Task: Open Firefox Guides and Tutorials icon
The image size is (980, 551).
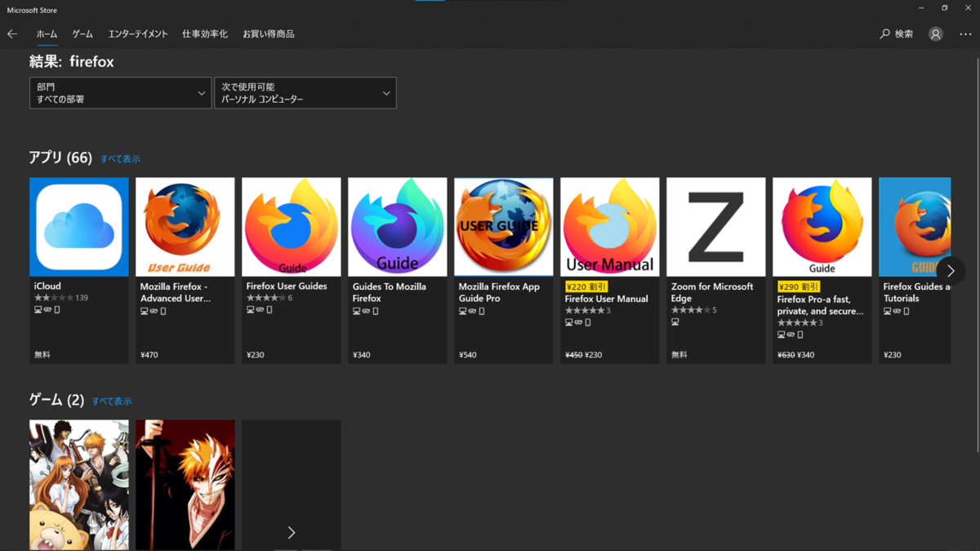Action: [x=915, y=227]
